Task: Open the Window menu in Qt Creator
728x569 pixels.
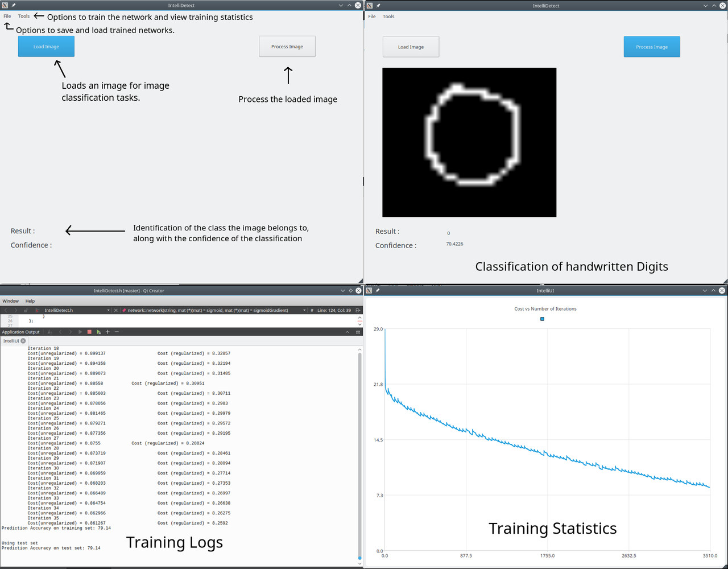Action: 10,301
